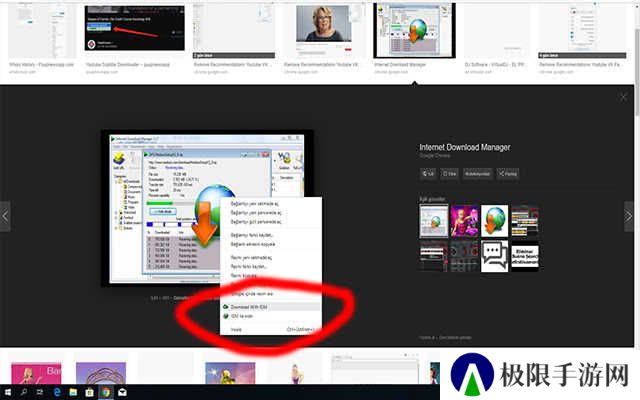The height and width of the screenshot is (400, 640).
Task: Open the purple circular-pattern thumbnail in bottom row
Action: click(101, 373)
